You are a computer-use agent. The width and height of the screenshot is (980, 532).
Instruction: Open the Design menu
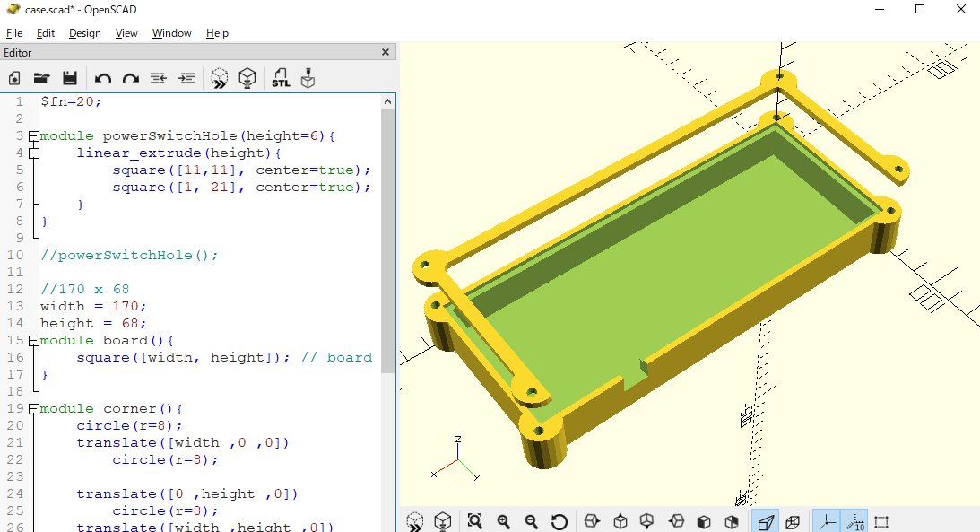coord(85,33)
